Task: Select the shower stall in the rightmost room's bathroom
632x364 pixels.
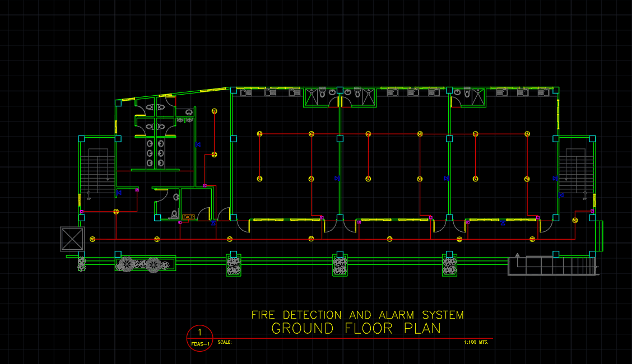Action: tap(478, 97)
